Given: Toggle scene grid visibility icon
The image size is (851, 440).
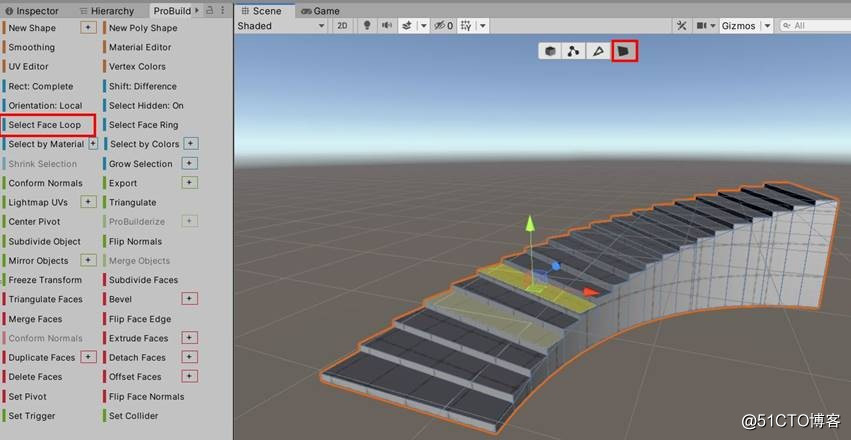Looking at the screenshot, I should 465,25.
